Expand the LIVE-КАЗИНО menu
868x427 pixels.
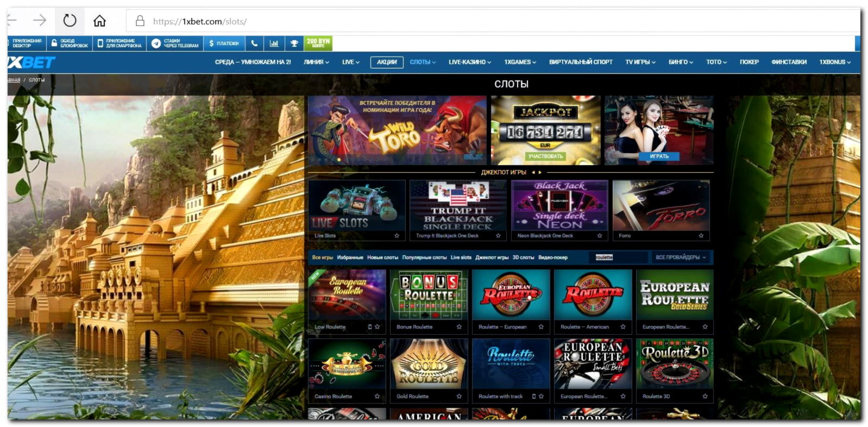tap(470, 62)
